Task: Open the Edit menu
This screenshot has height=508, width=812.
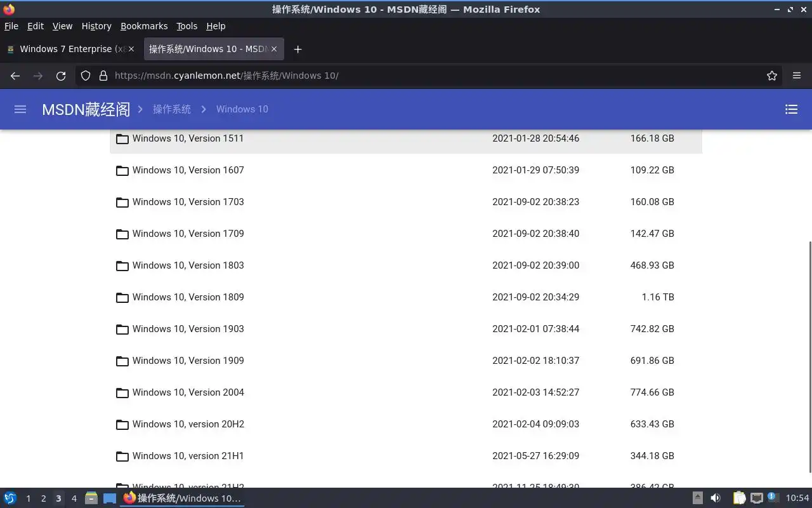Action: [36, 26]
